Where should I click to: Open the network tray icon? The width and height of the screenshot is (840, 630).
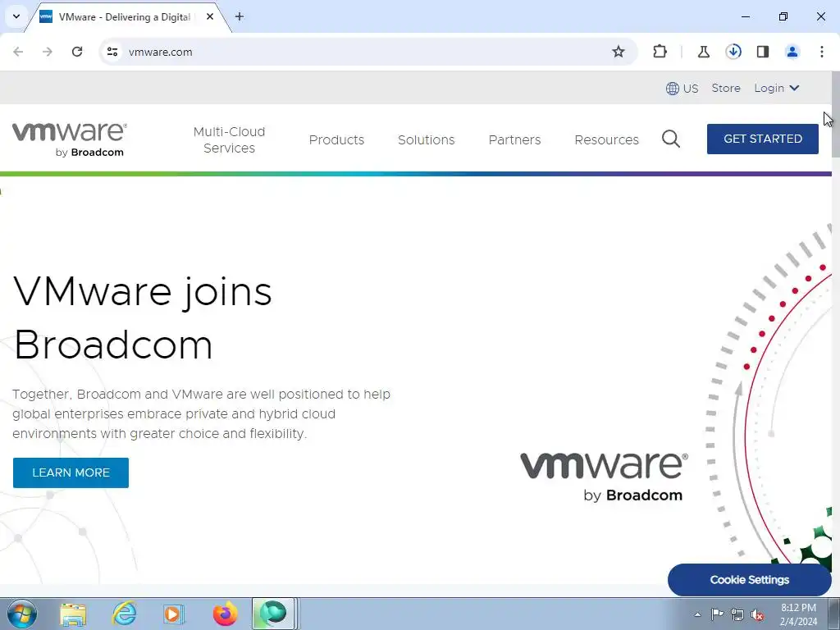[x=737, y=614]
